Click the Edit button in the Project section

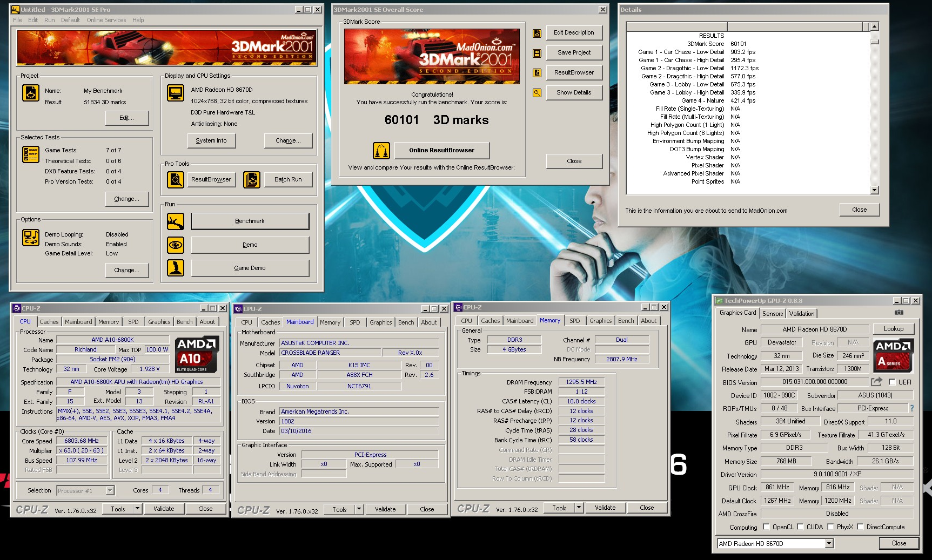(x=126, y=118)
